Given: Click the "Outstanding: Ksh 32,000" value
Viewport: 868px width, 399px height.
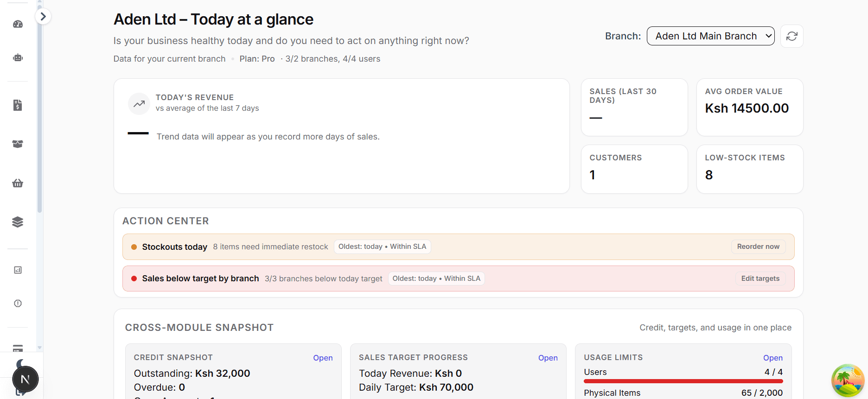Looking at the screenshot, I should tap(192, 374).
